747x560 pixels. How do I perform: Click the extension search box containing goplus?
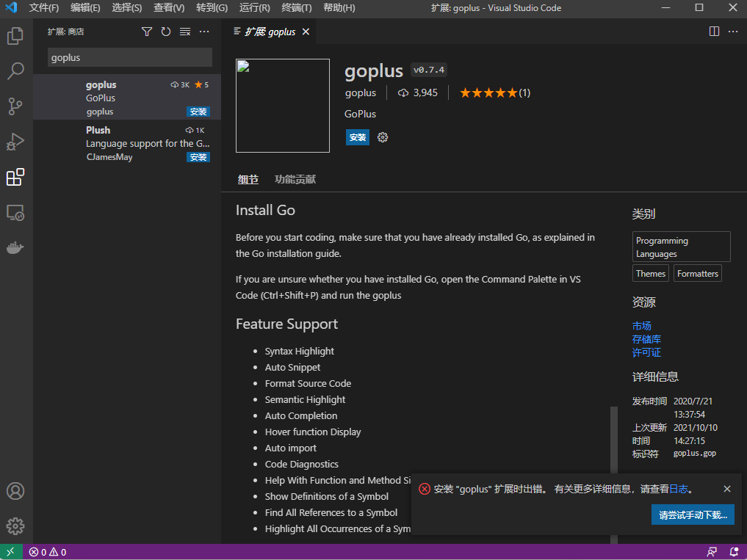[129, 57]
